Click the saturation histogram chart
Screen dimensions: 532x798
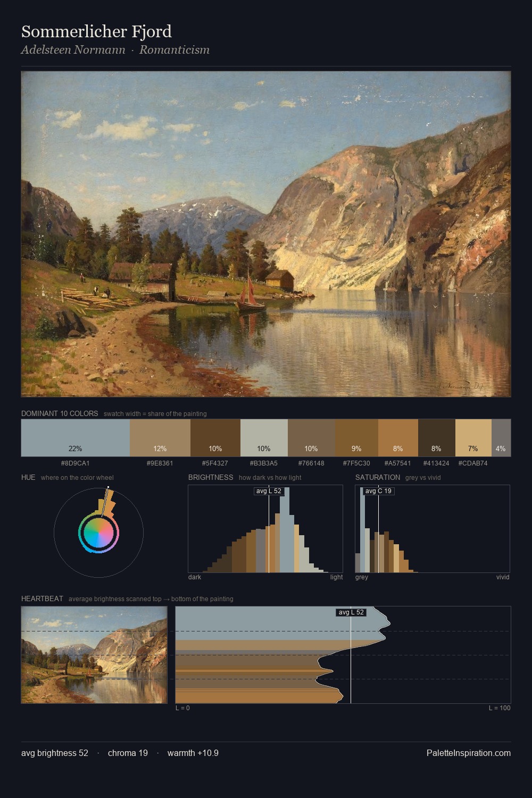pos(433,529)
